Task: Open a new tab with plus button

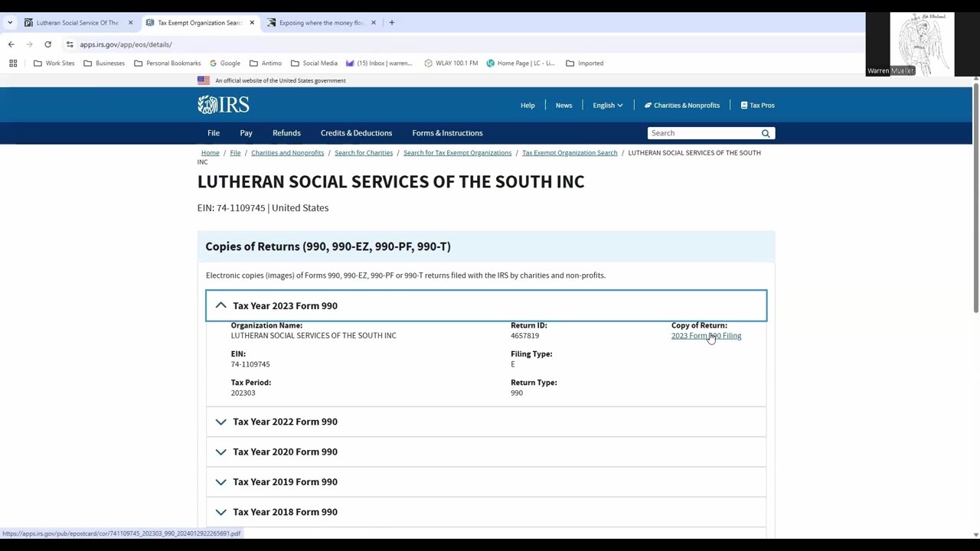Action: click(x=392, y=23)
